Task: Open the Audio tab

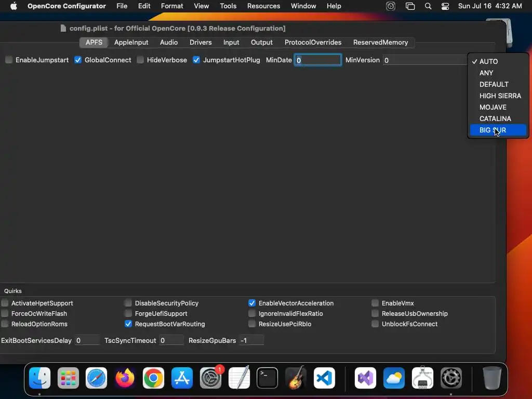Action: coord(169,42)
